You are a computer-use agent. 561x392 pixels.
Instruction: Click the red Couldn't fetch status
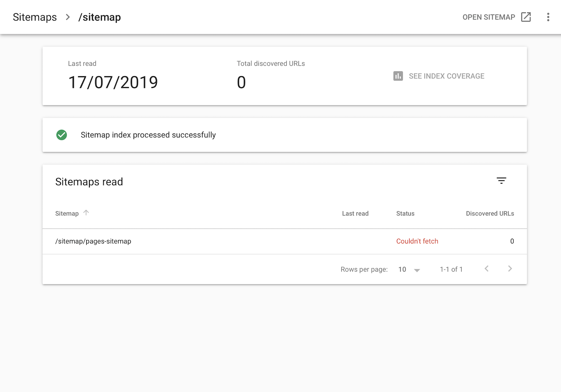(417, 241)
